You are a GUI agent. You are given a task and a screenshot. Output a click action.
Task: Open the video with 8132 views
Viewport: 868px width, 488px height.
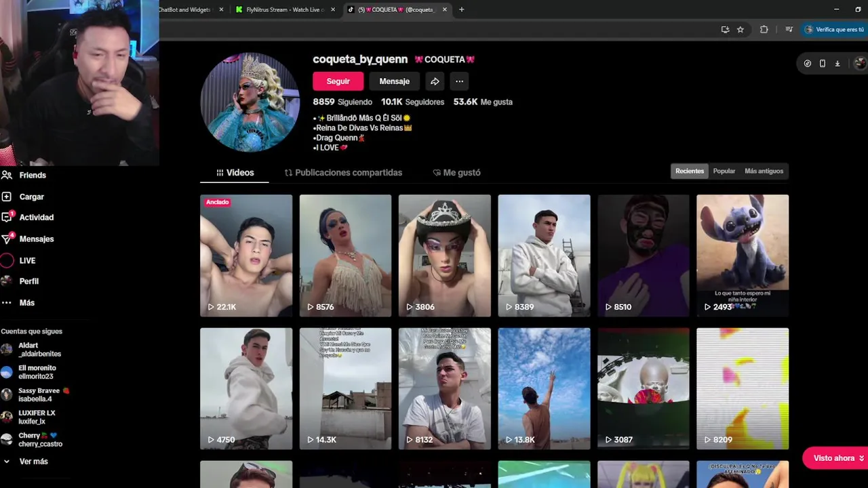(444, 388)
